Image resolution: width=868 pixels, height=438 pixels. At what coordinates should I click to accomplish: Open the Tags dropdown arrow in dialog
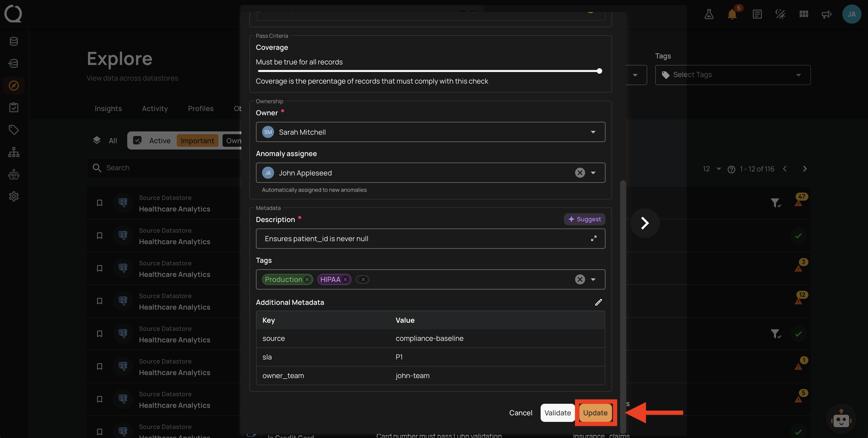click(x=593, y=279)
